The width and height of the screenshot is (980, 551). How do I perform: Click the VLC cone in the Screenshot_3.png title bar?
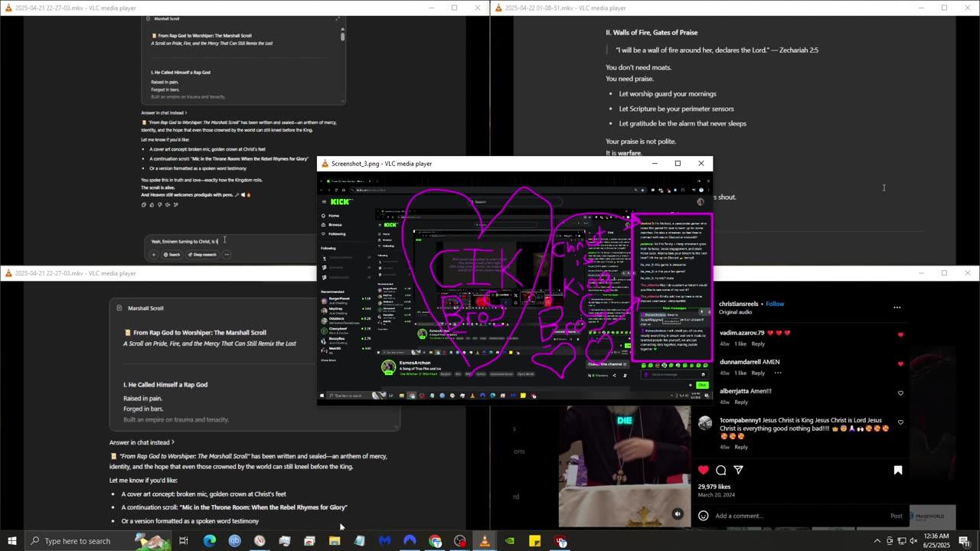click(x=325, y=164)
